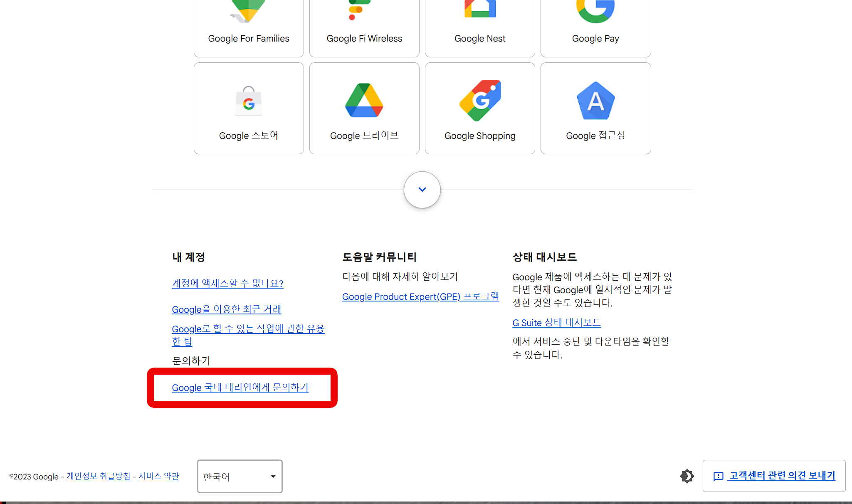Click the Google Shopping label text

[x=480, y=136]
